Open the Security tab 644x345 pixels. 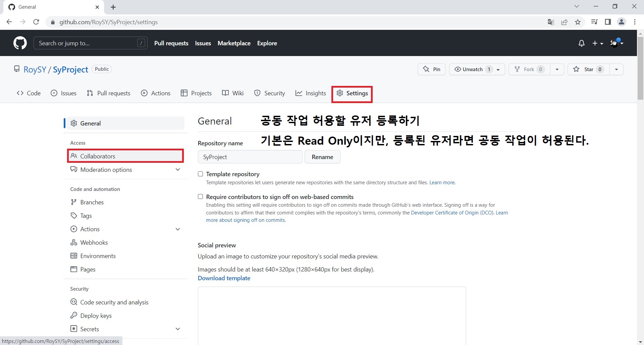pyautogui.click(x=270, y=93)
